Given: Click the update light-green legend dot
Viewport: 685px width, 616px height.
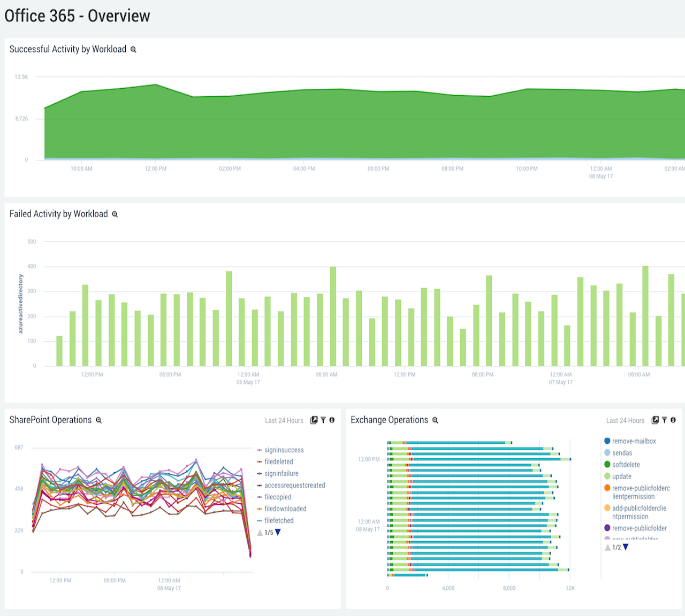Looking at the screenshot, I should pos(607,476).
